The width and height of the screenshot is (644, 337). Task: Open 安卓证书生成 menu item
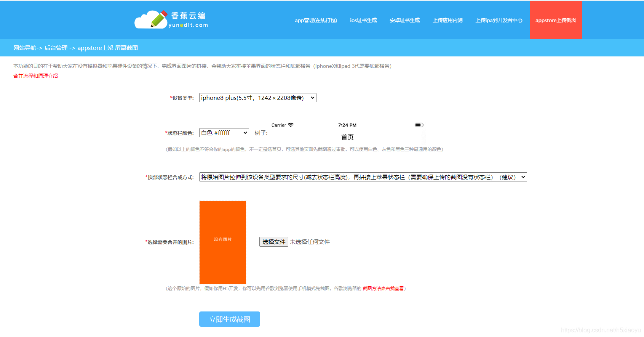click(x=404, y=20)
